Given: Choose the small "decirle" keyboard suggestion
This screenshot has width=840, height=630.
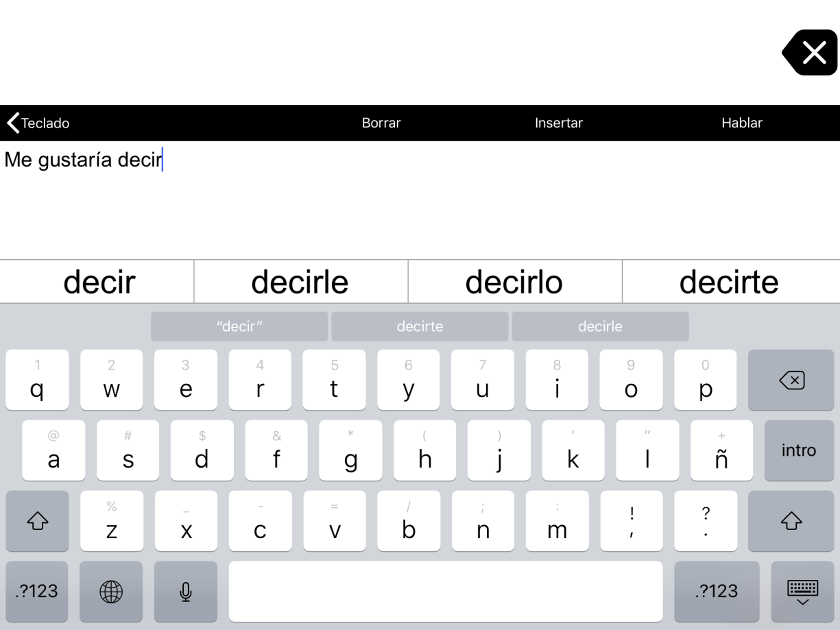Looking at the screenshot, I should point(600,326).
